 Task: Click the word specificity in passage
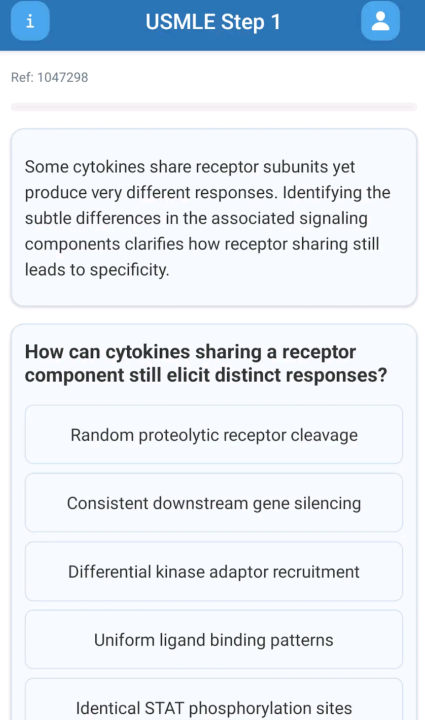[x=129, y=270]
